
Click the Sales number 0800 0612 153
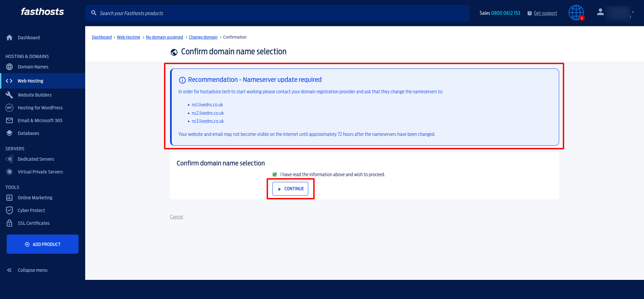click(505, 13)
